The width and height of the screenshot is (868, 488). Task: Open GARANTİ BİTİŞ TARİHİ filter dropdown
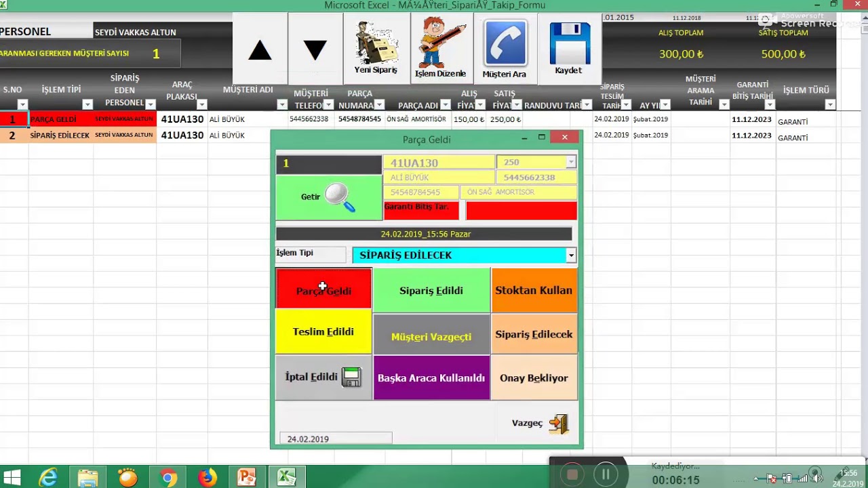pos(769,104)
